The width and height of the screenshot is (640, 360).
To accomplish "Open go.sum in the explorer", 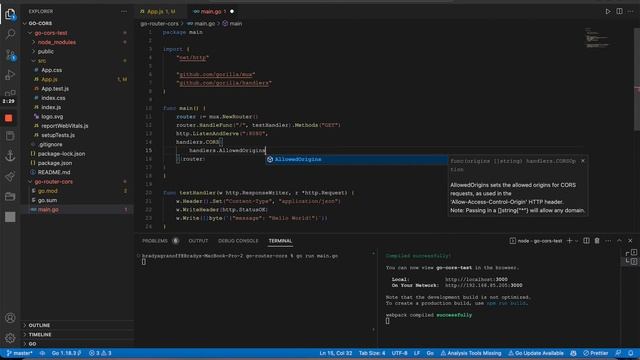I will pyautogui.click(x=78, y=200).
